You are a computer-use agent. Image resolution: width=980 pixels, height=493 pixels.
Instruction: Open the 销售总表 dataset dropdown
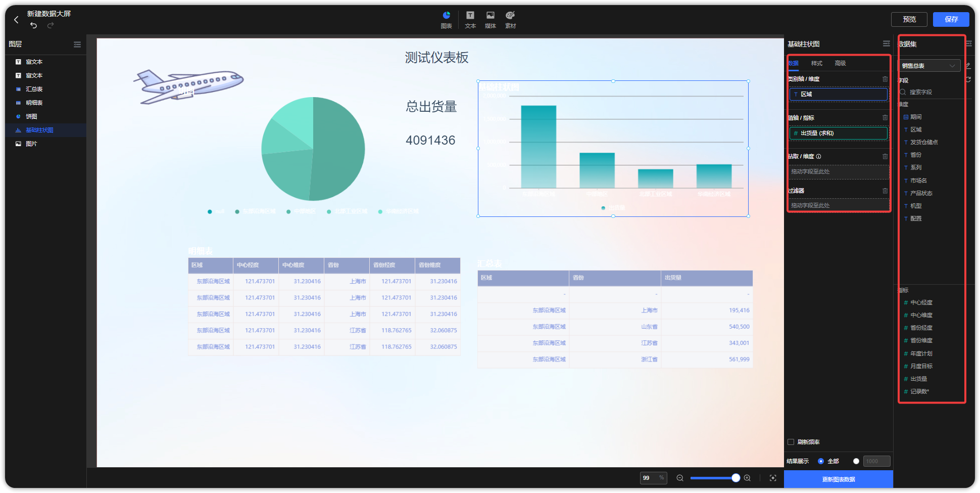[x=929, y=66]
